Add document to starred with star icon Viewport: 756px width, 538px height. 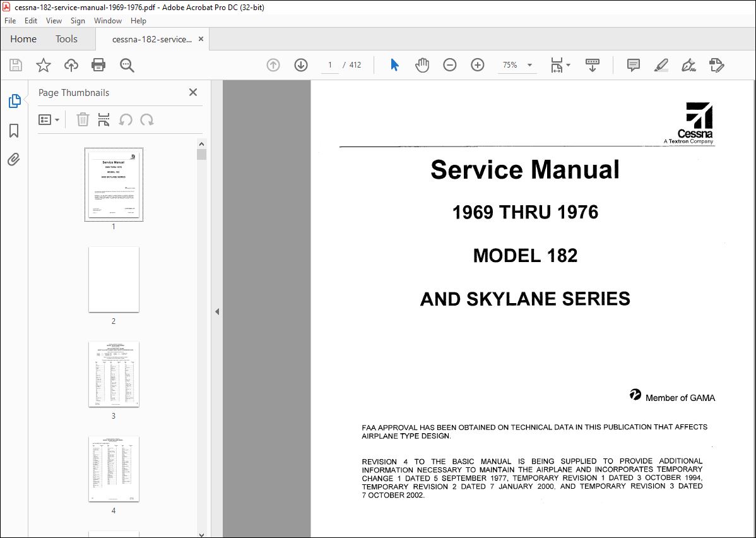44,65
